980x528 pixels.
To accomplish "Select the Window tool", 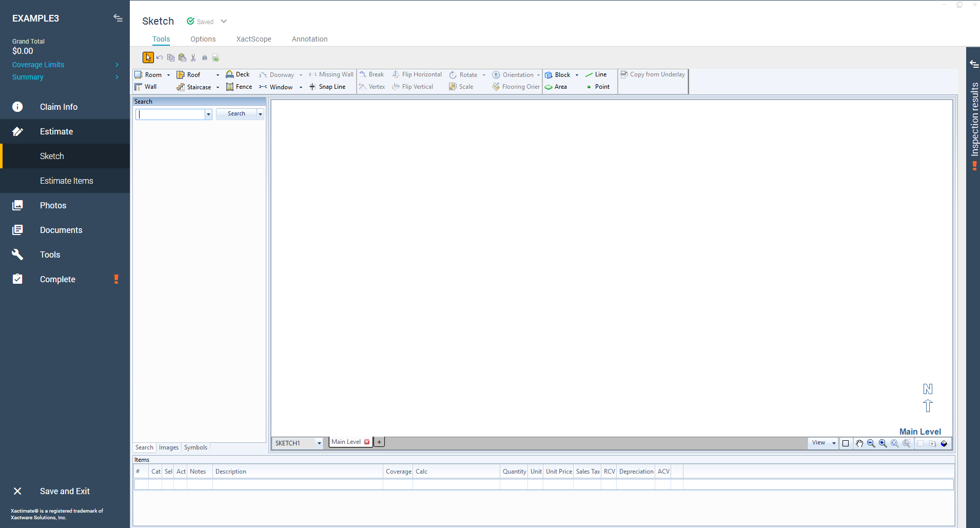I will (x=276, y=87).
